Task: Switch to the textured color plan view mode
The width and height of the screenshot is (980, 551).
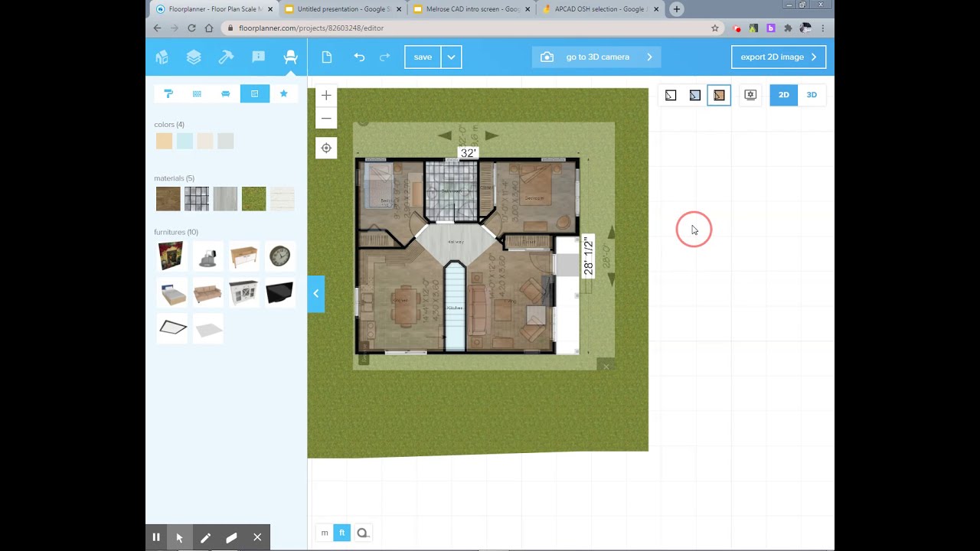Action: pos(719,95)
